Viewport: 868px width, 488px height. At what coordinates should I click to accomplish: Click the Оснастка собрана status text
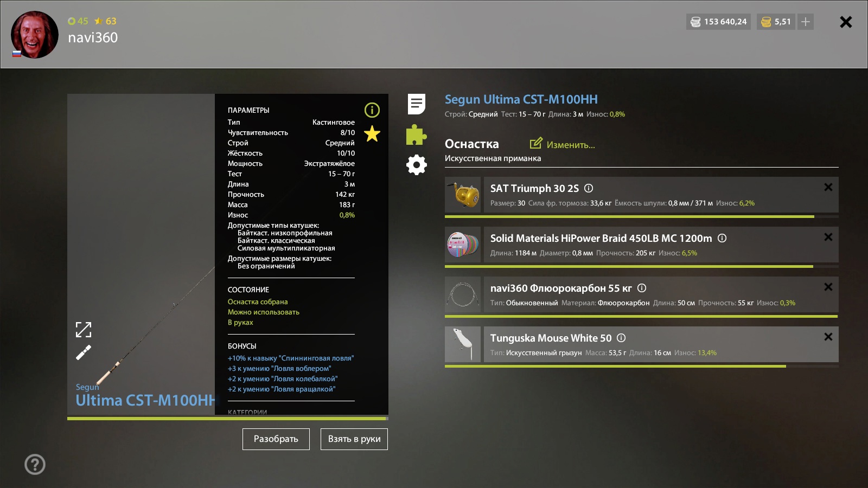click(x=258, y=302)
